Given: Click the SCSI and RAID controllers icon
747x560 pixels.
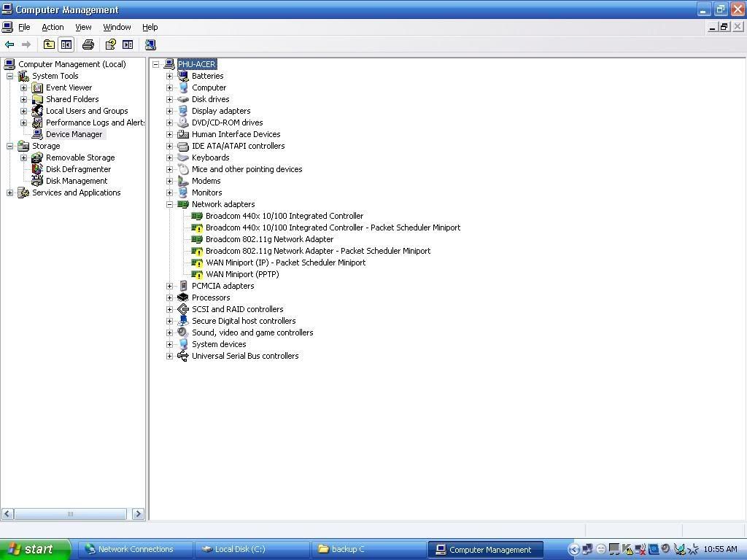Looking at the screenshot, I should [183, 309].
